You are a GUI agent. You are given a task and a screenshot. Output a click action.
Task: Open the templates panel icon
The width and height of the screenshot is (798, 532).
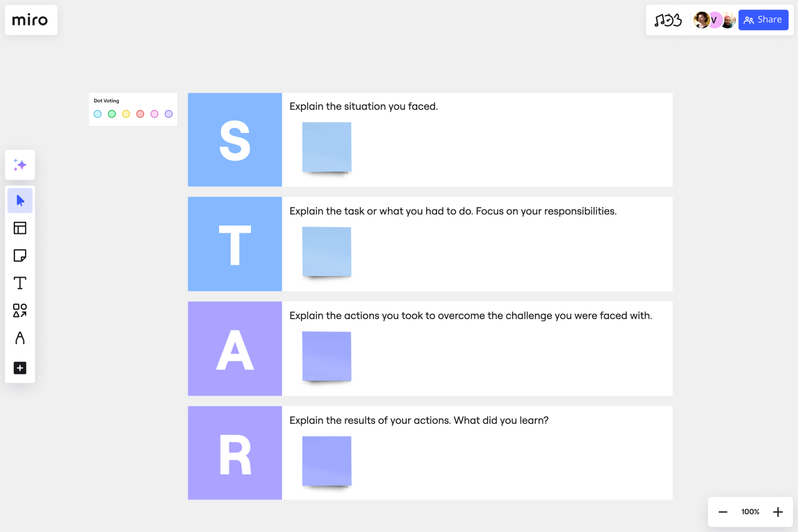pos(20,228)
